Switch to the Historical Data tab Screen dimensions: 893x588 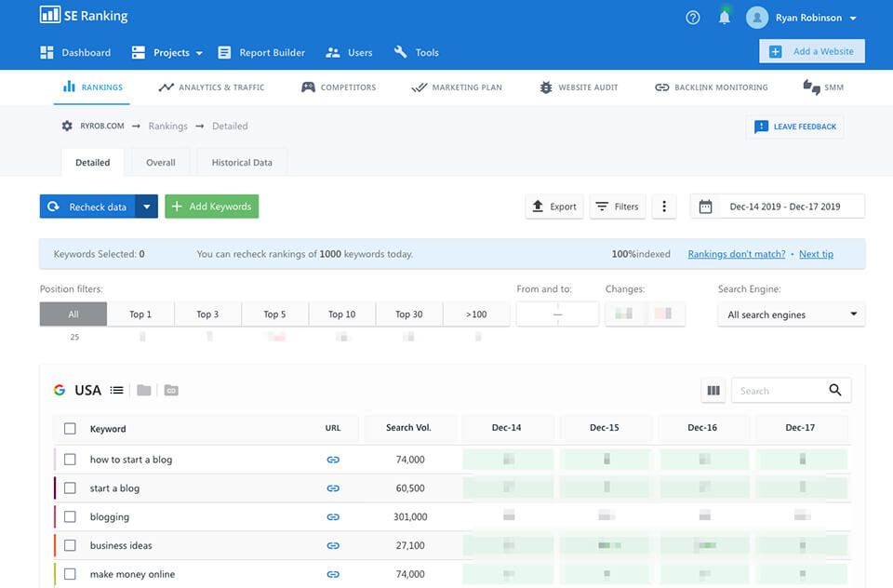241,161
